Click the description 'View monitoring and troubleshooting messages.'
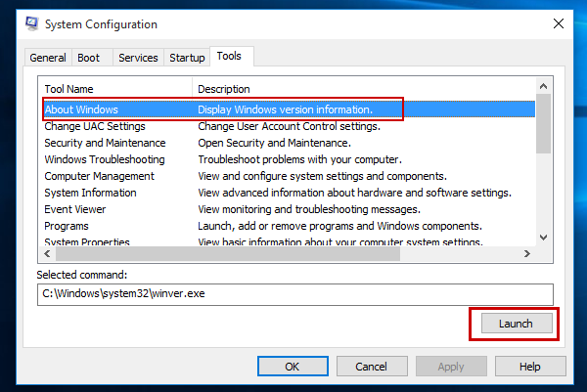The width and height of the screenshot is (587, 392). pyautogui.click(x=309, y=209)
